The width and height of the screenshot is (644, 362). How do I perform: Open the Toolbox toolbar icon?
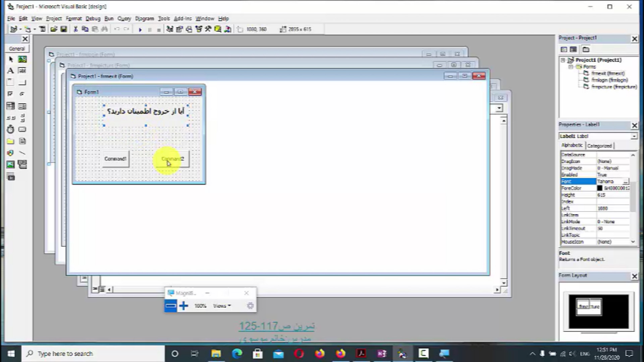(x=208, y=29)
